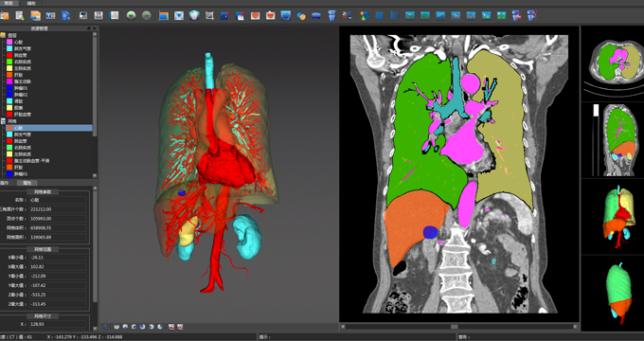
Task: Click the blue square with red pen icon
Action: tap(224, 15)
